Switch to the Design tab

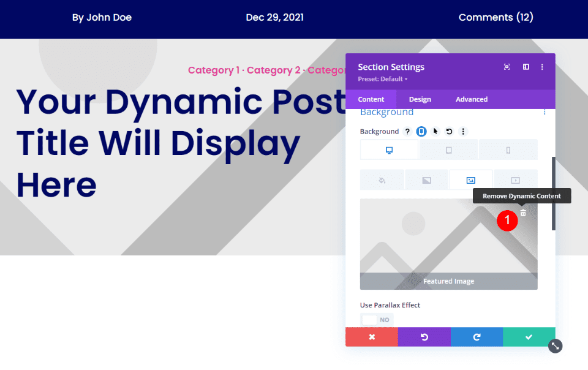420,99
